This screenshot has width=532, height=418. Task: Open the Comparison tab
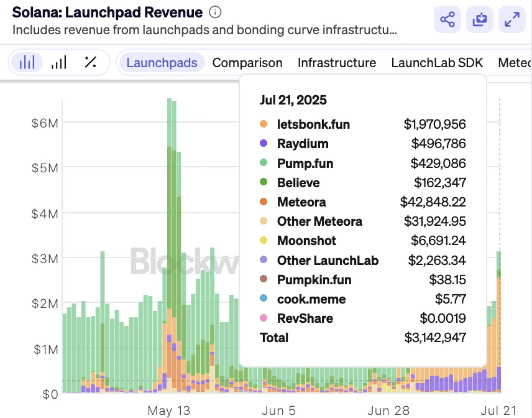tap(247, 63)
